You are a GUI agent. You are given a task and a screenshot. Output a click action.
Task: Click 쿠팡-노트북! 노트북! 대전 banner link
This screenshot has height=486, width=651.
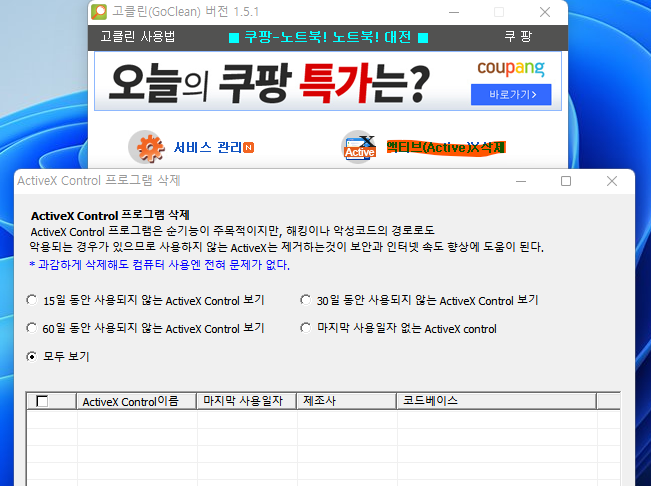click(x=328, y=37)
